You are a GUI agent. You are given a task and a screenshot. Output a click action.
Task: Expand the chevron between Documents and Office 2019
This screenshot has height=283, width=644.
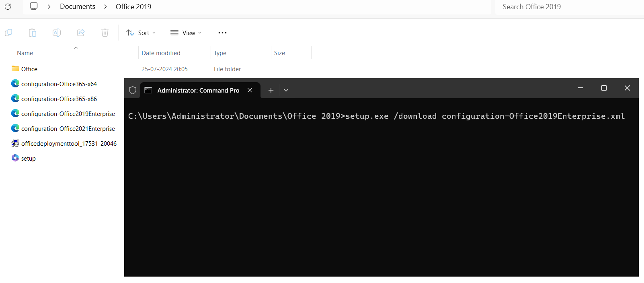(105, 6)
